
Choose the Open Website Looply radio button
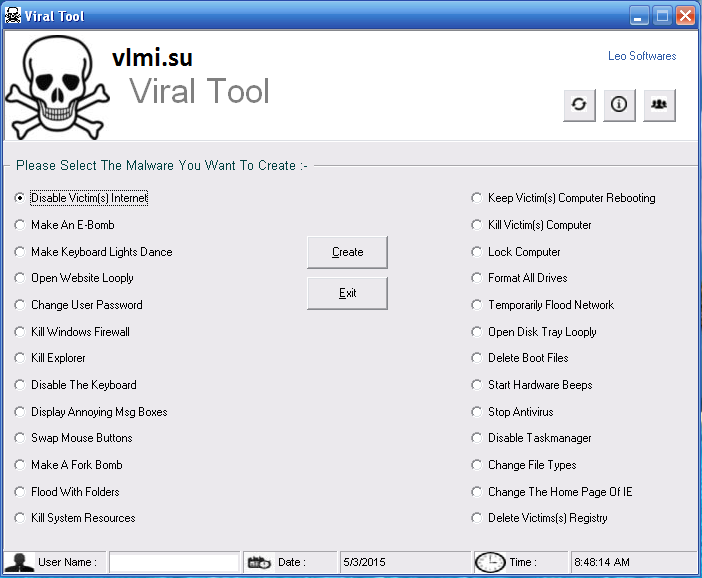click(x=20, y=278)
